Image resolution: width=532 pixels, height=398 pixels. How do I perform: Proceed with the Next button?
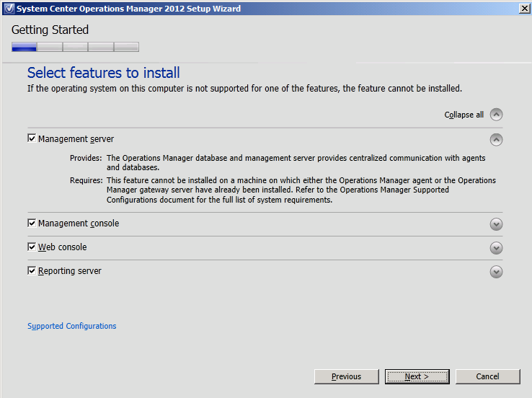pos(417,376)
